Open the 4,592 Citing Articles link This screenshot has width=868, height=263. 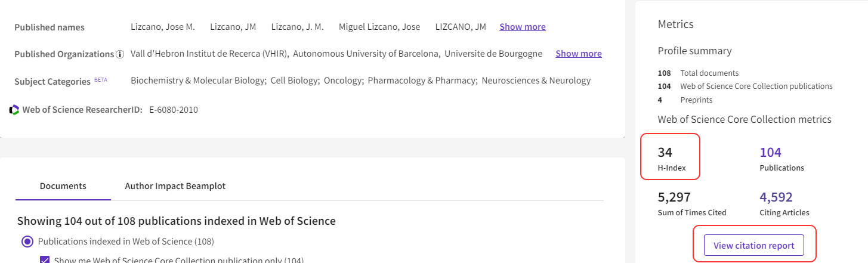click(776, 197)
